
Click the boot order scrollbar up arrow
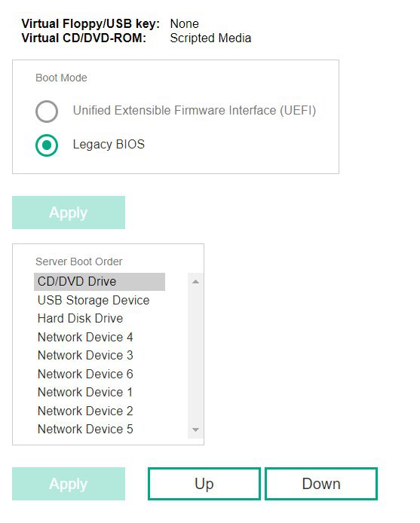(195, 282)
